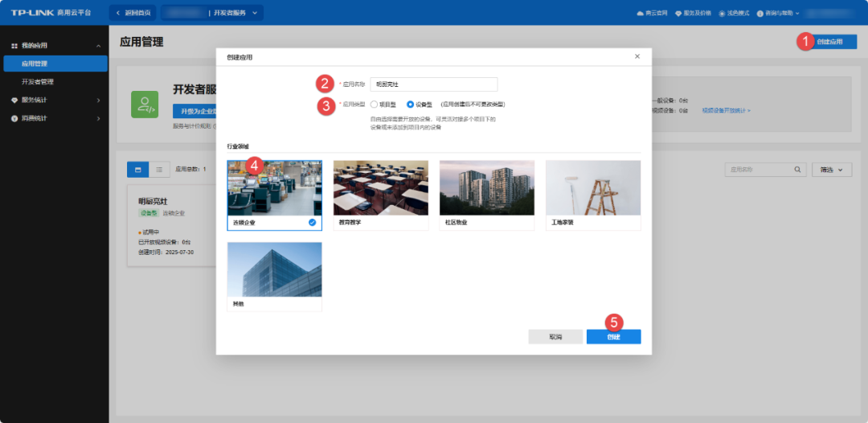
Task: Click the blue 创建 button
Action: point(613,337)
